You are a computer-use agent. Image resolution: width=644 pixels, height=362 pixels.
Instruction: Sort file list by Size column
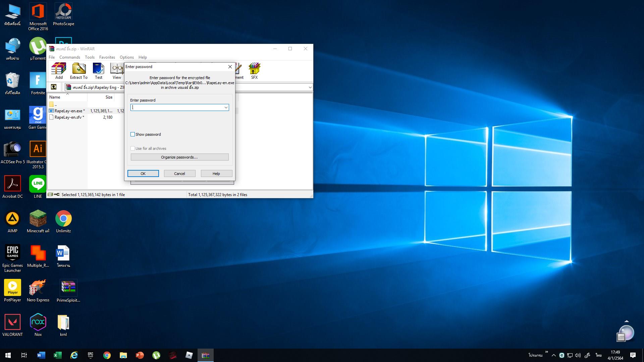101,97
